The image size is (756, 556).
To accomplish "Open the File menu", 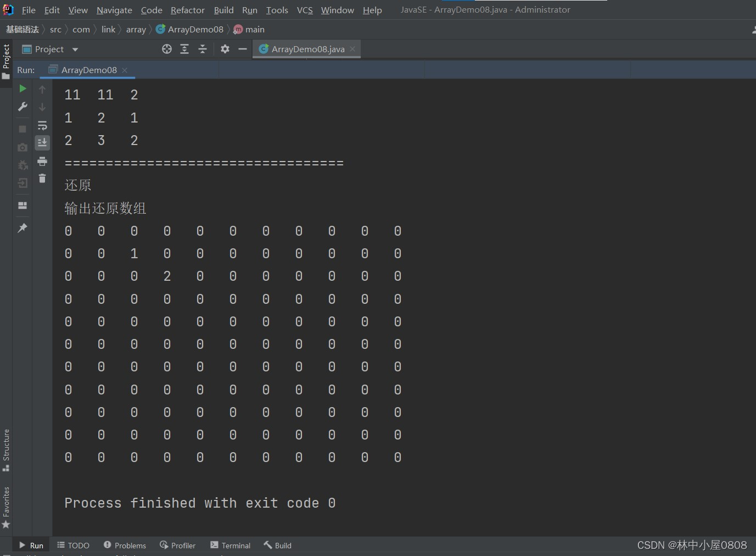I will [29, 10].
